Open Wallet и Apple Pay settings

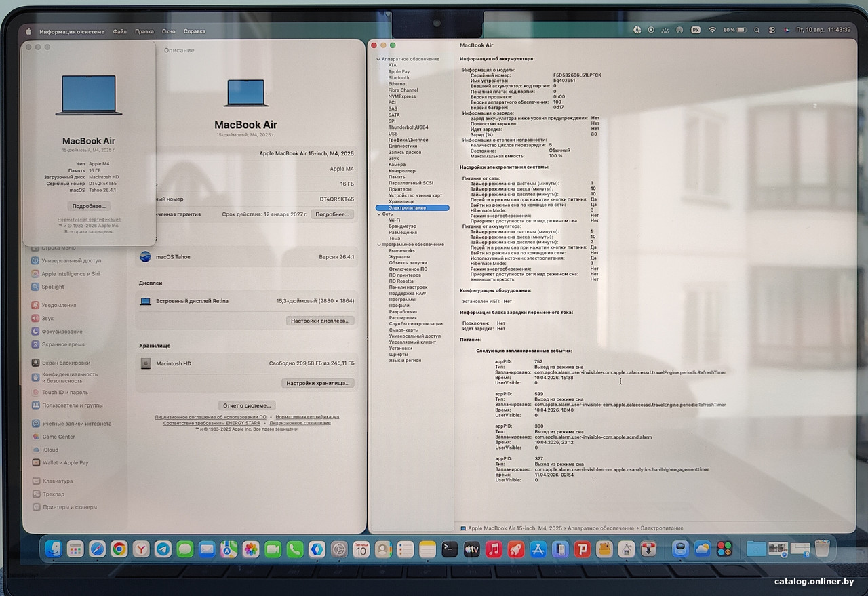60,463
